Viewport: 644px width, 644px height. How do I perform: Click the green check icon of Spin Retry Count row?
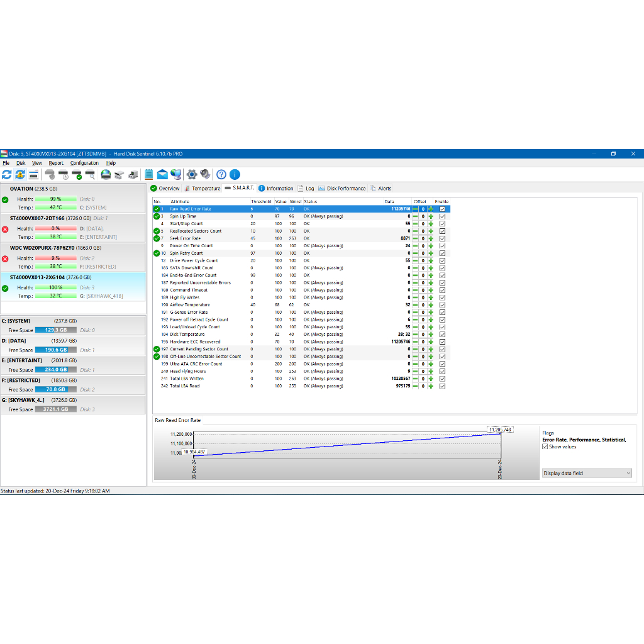pyautogui.click(x=157, y=253)
